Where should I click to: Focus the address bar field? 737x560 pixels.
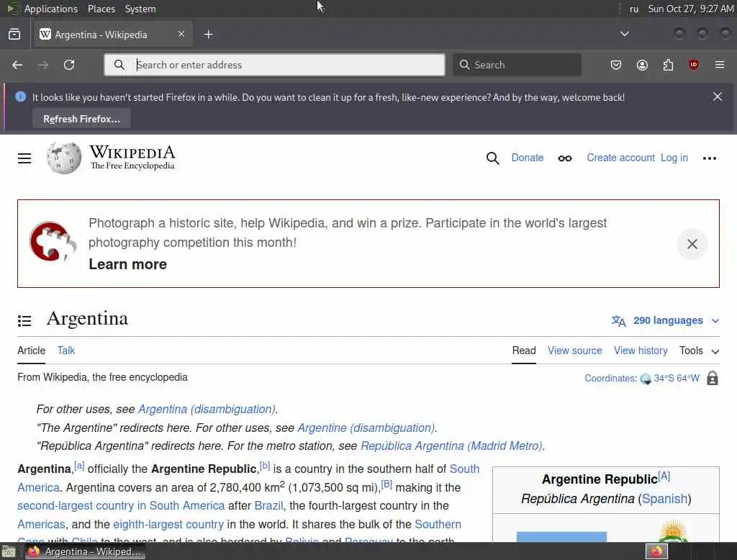(274, 65)
